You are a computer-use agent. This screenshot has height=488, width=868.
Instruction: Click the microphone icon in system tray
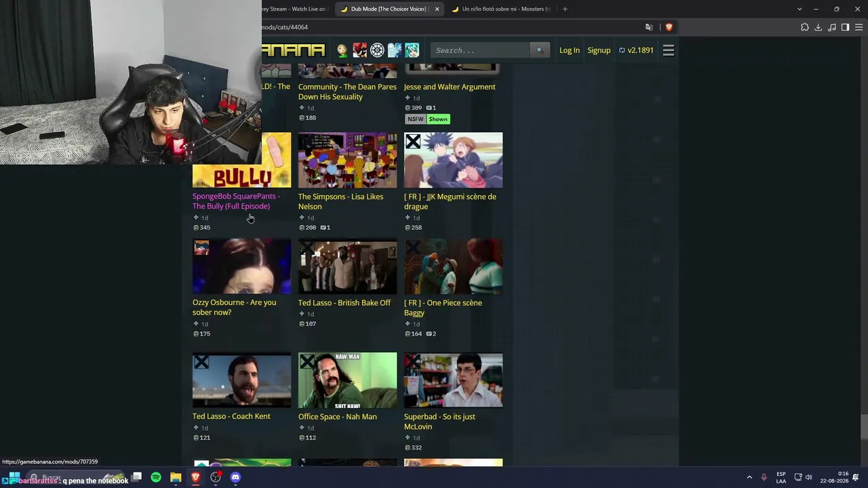point(764,477)
